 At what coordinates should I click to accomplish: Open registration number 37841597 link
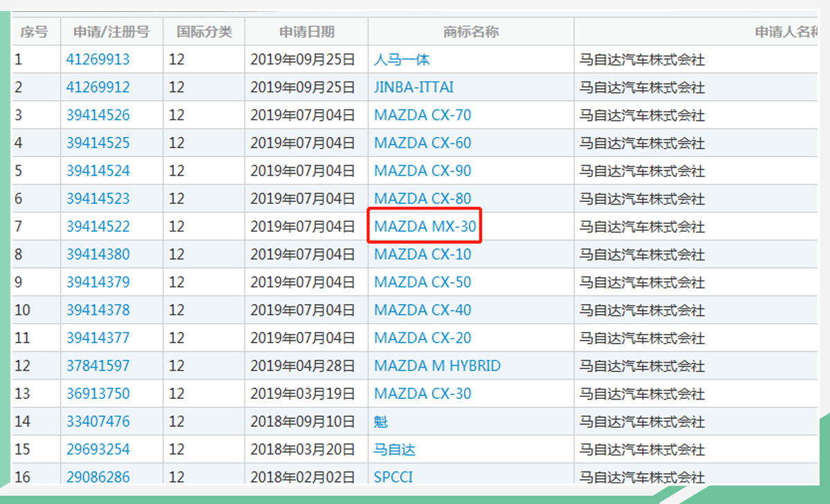pos(98,366)
